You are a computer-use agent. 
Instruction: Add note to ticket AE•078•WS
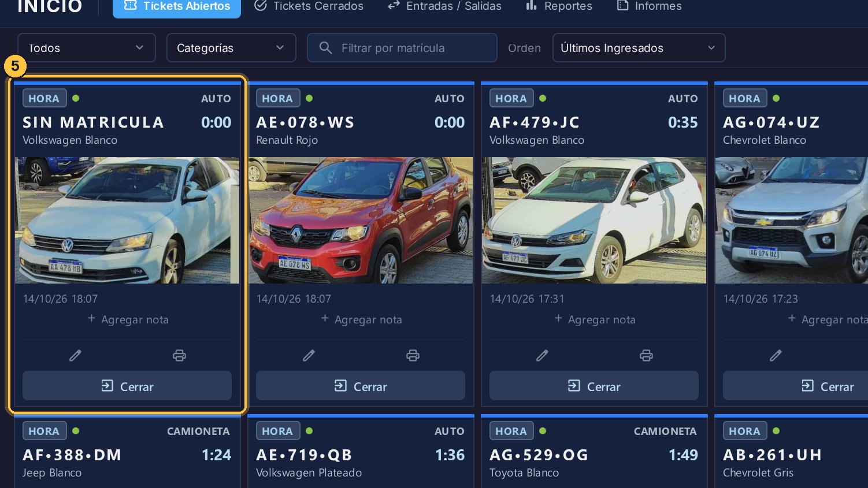pos(361,319)
